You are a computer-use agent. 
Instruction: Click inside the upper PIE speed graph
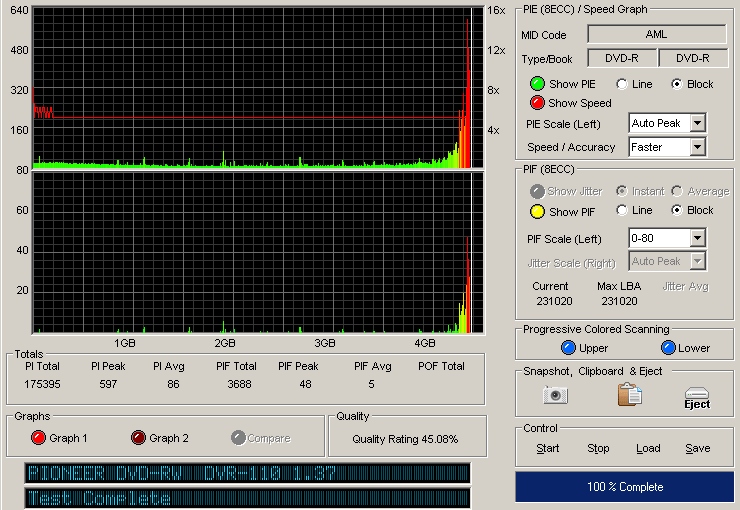tap(258, 88)
